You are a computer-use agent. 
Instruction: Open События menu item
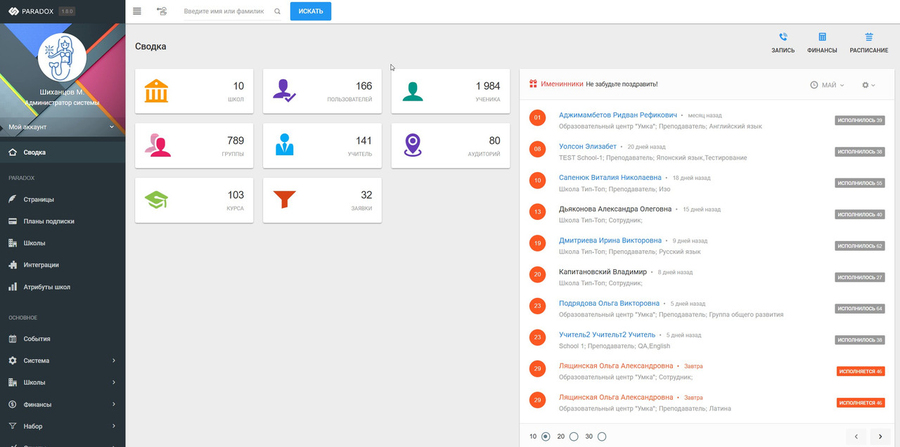point(62,339)
